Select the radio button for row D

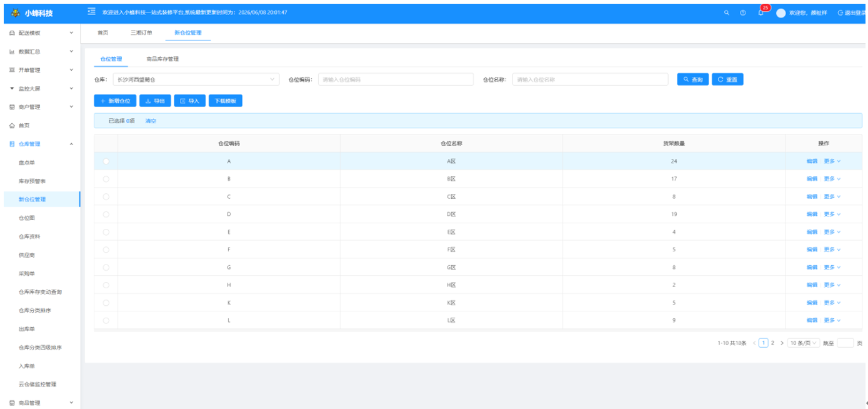click(106, 215)
